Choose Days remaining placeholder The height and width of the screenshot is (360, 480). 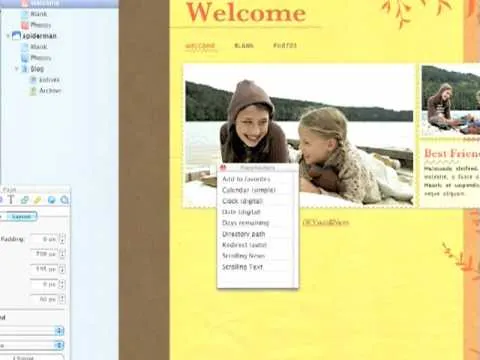[x=245, y=223]
